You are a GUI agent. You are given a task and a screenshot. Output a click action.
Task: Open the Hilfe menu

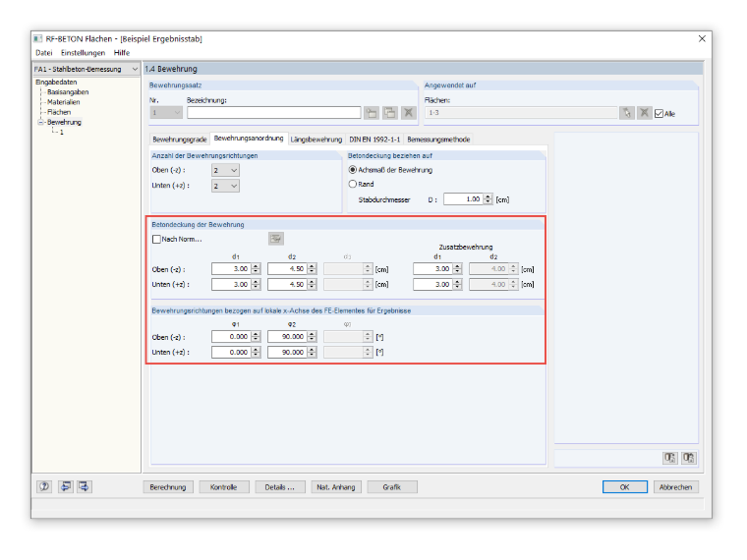[x=122, y=53]
